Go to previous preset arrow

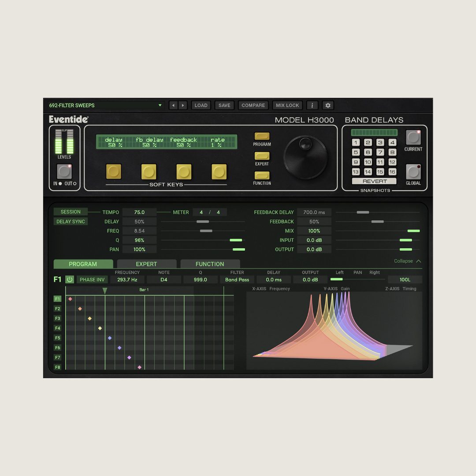173,105
